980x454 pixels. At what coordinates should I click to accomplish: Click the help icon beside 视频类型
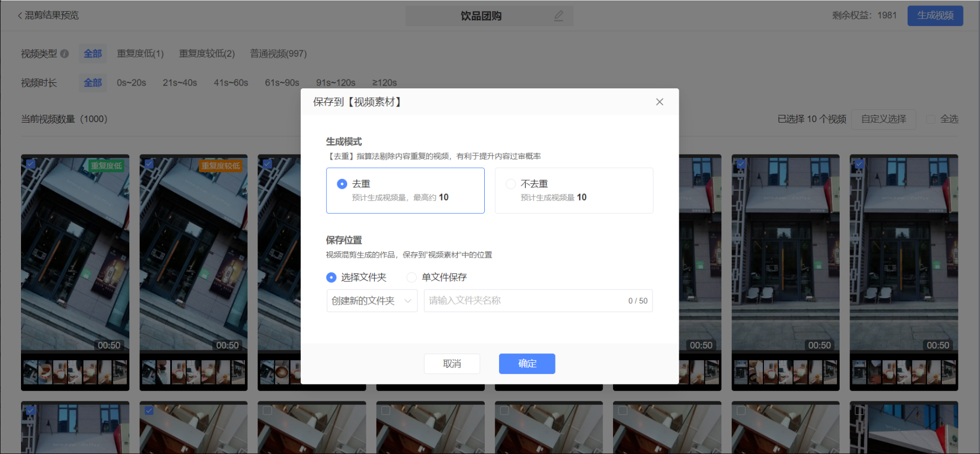[x=65, y=54]
